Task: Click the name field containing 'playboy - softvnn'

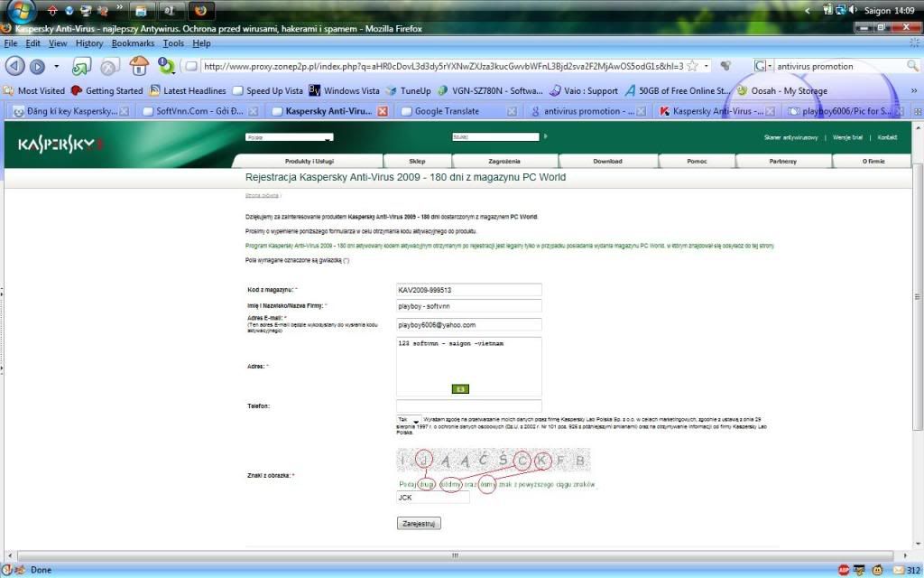Action: [x=468, y=306]
